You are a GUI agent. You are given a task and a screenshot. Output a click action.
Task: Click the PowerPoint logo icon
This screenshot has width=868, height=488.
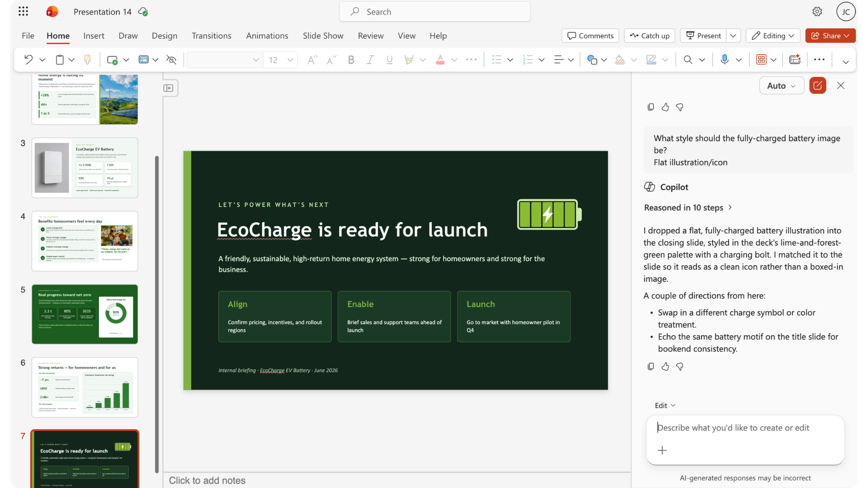pyautogui.click(x=52, y=12)
